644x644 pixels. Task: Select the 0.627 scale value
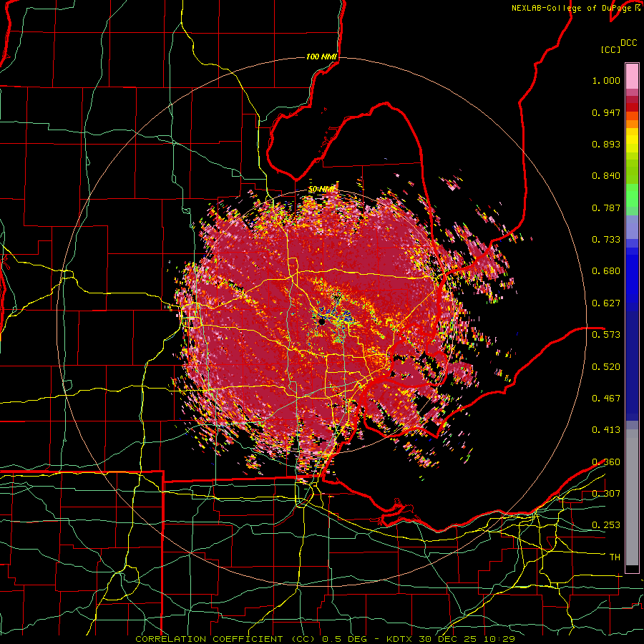tap(606, 303)
